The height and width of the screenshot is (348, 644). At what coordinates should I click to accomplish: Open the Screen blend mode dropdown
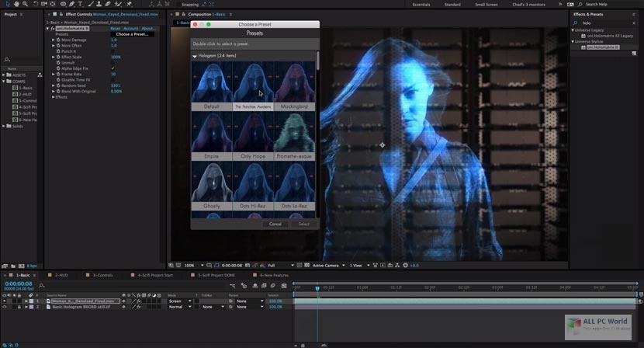click(x=180, y=301)
